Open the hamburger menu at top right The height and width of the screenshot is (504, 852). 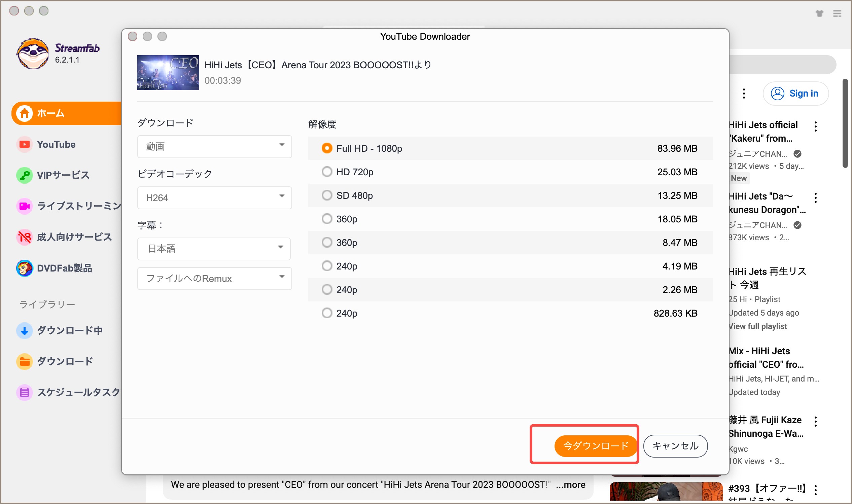coord(837,13)
